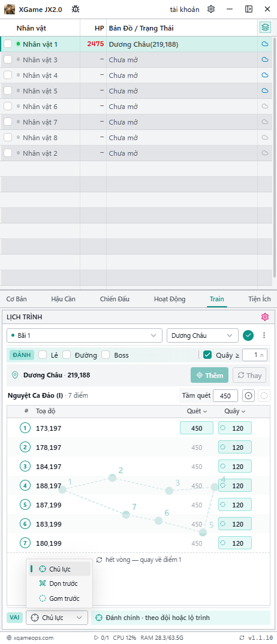This screenshot has width=277, height=644.
Task: Switch to the Hậu Cần tab
Action: 64,299
